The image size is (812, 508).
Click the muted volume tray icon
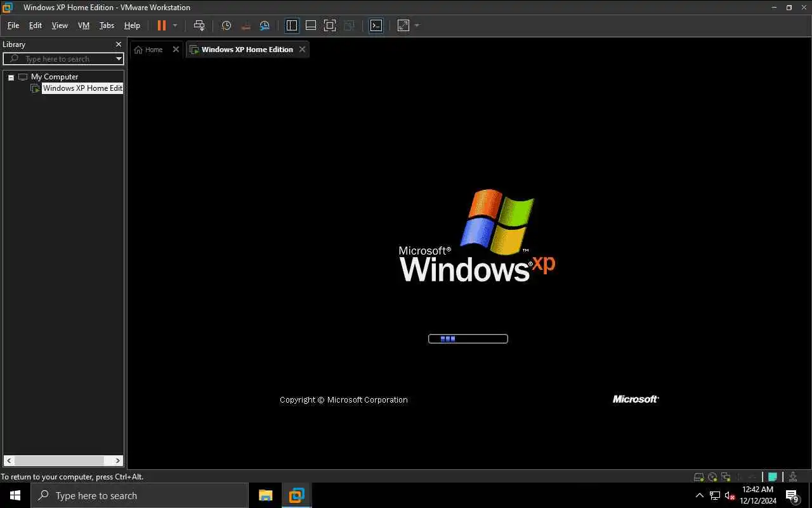[x=730, y=495]
